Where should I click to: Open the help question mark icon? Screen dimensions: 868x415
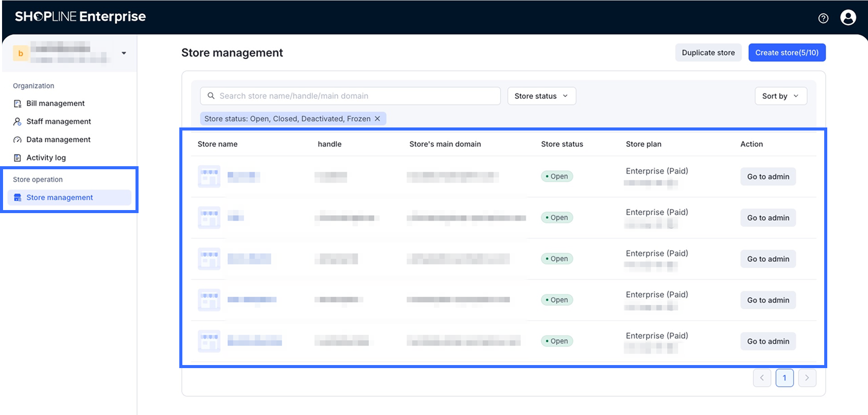[x=823, y=18]
